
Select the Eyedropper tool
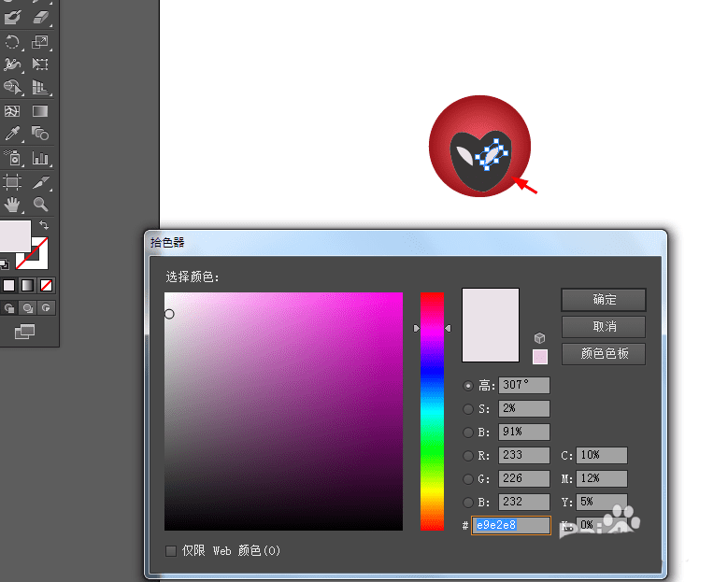pyautogui.click(x=12, y=135)
